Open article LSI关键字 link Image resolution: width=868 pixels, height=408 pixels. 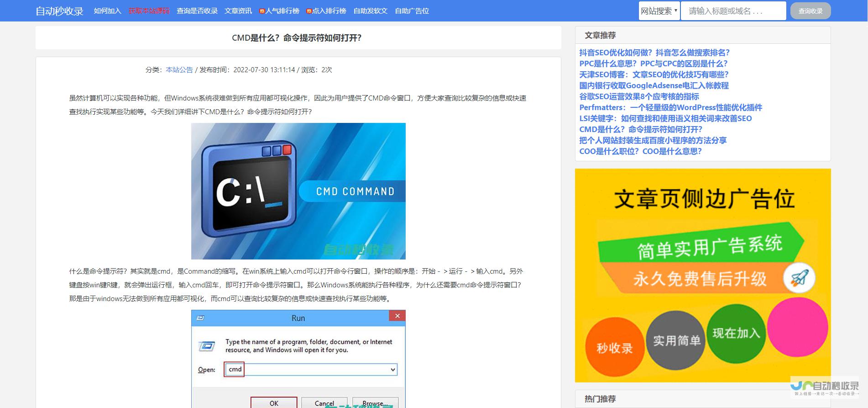click(665, 118)
